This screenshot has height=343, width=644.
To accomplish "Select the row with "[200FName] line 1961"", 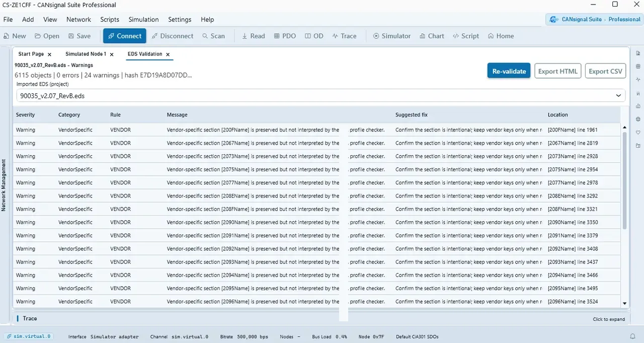I will [x=316, y=130].
